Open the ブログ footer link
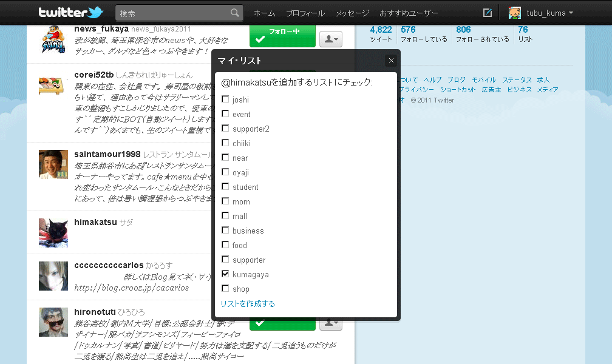The image size is (612, 364). (x=457, y=79)
